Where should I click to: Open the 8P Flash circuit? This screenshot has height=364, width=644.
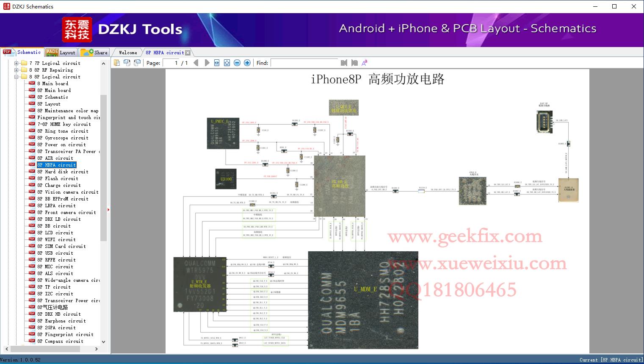(x=58, y=178)
